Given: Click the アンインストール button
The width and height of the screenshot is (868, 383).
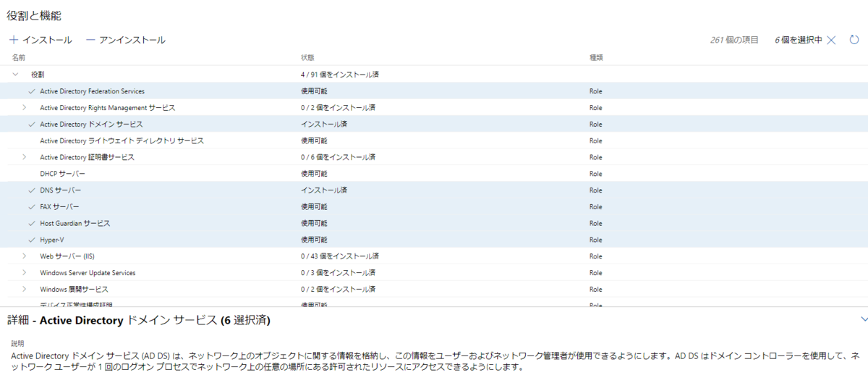Looking at the screenshot, I should 126,40.
